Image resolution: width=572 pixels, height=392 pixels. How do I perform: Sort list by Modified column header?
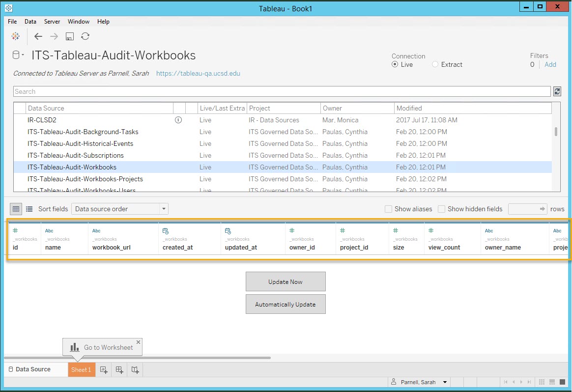473,108
